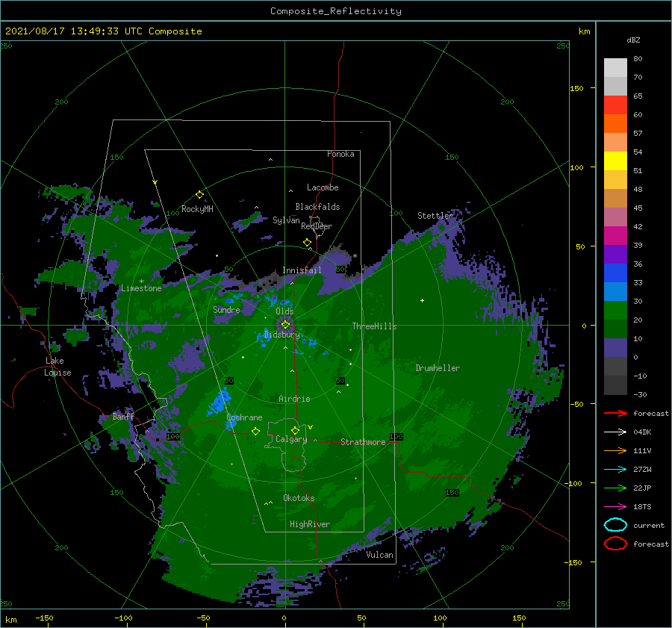Click the Lake Louise label
672x628 pixels.
57,367
